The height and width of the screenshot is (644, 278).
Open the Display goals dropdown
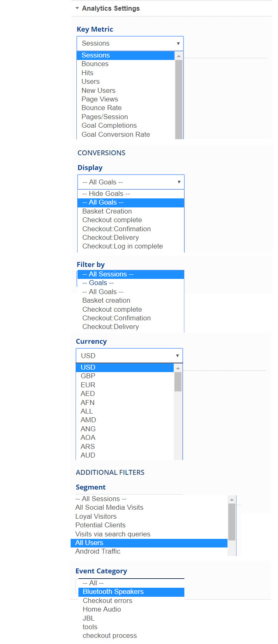point(131,182)
